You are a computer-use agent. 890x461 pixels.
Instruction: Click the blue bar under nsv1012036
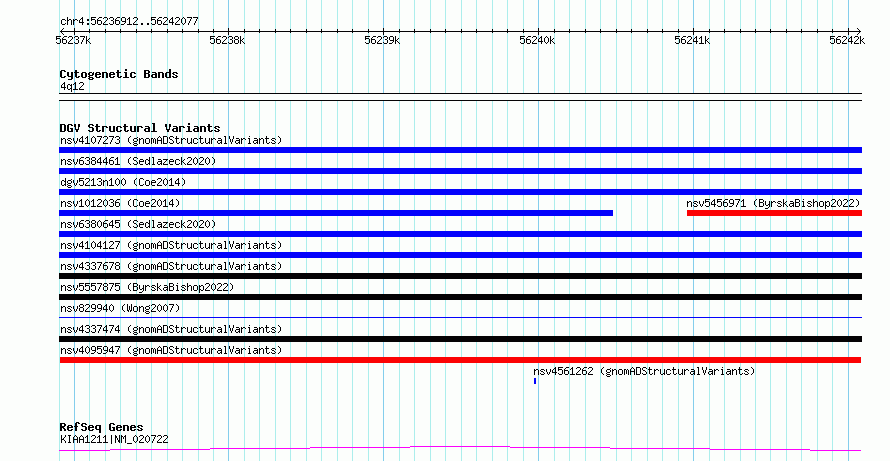pyautogui.click(x=336, y=213)
